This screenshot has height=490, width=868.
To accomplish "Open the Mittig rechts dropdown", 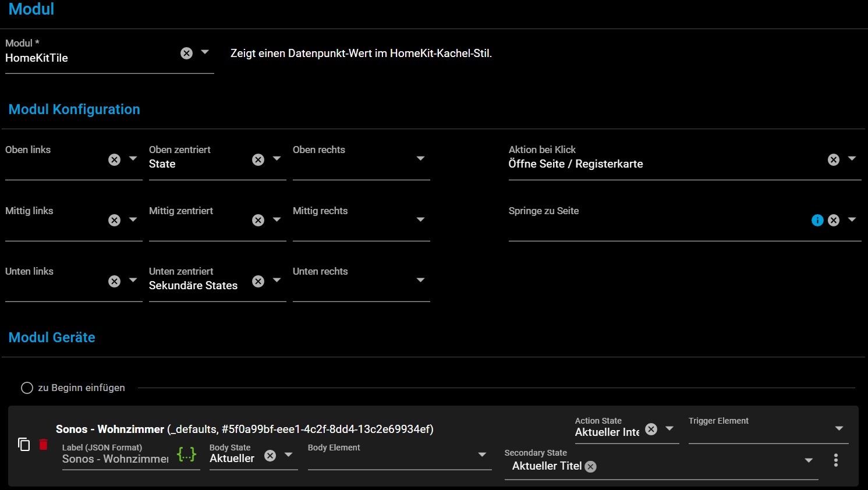I will point(420,220).
